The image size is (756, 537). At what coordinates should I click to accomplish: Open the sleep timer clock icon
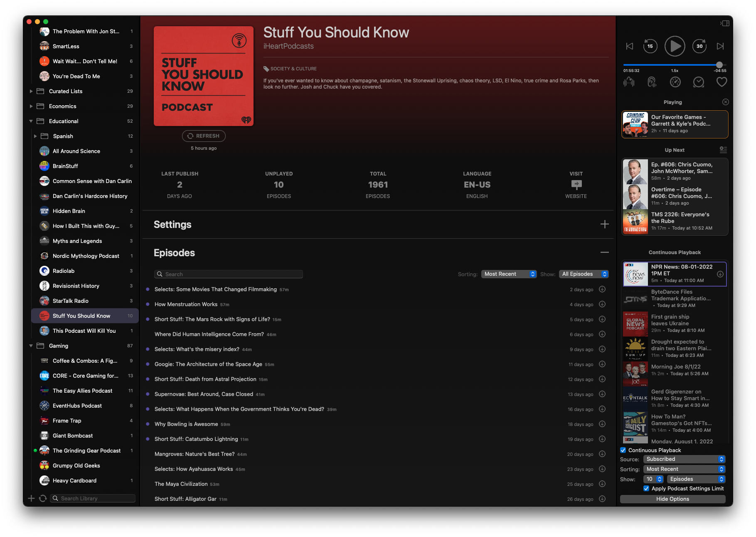tap(699, 82)
